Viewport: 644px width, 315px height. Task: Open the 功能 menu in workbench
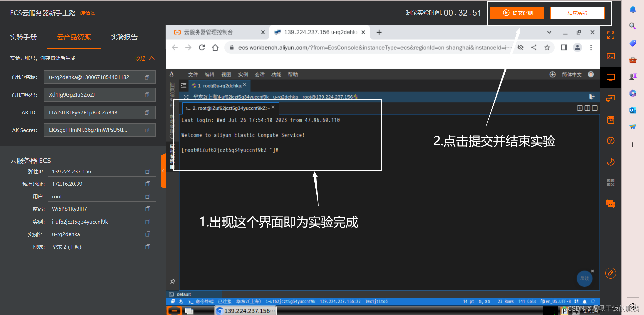276,74
